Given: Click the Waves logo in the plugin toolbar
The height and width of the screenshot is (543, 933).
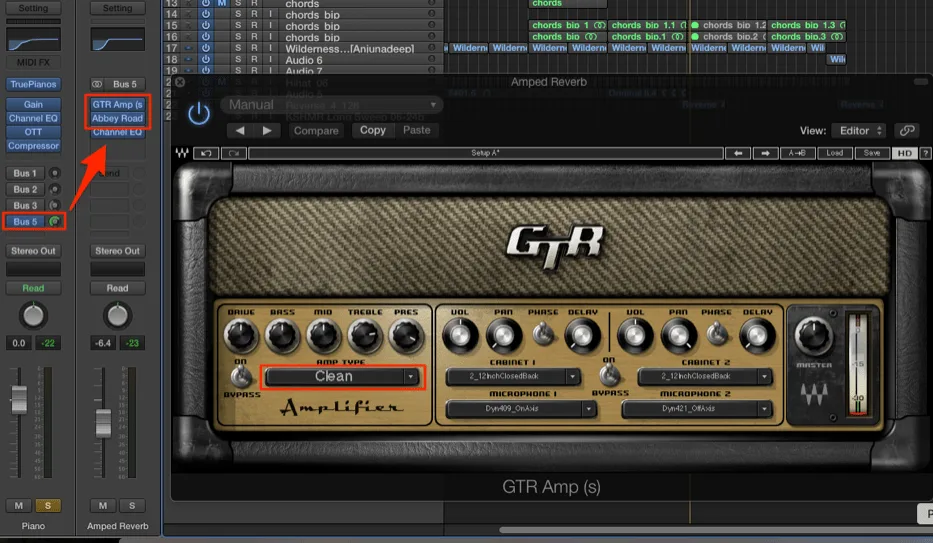Looking at the screenshot, I should 182,153.
